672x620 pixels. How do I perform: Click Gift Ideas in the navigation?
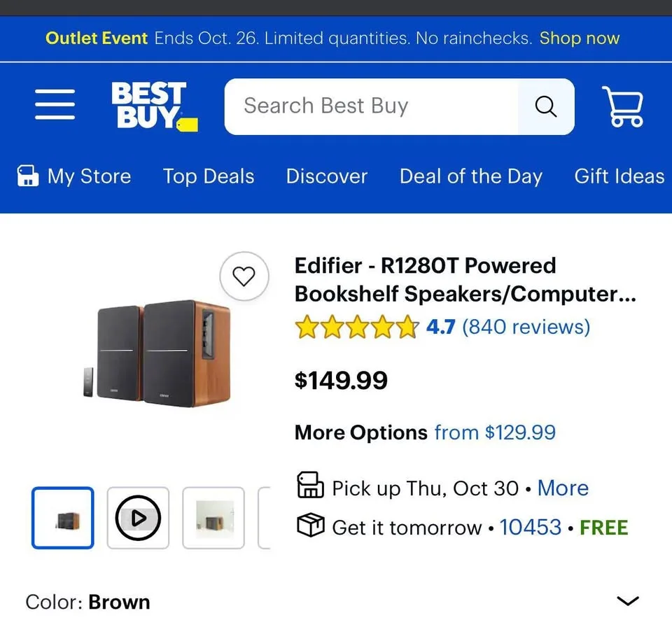619,176
